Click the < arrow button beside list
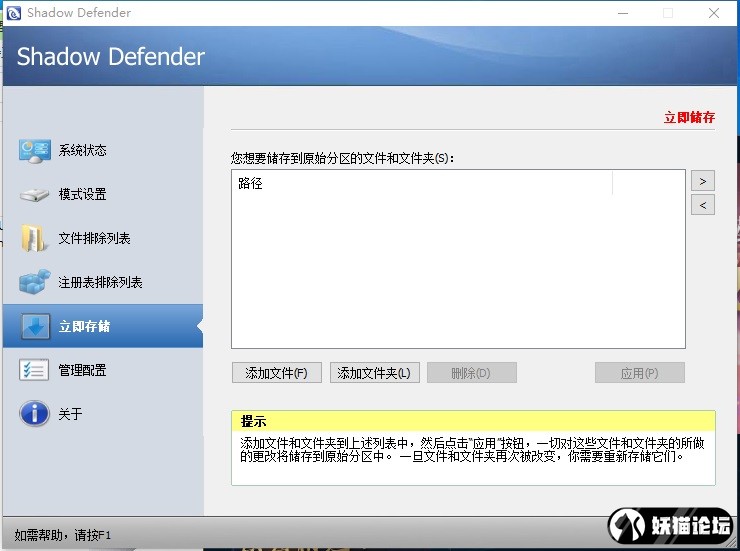 click(x=703, y=205)
